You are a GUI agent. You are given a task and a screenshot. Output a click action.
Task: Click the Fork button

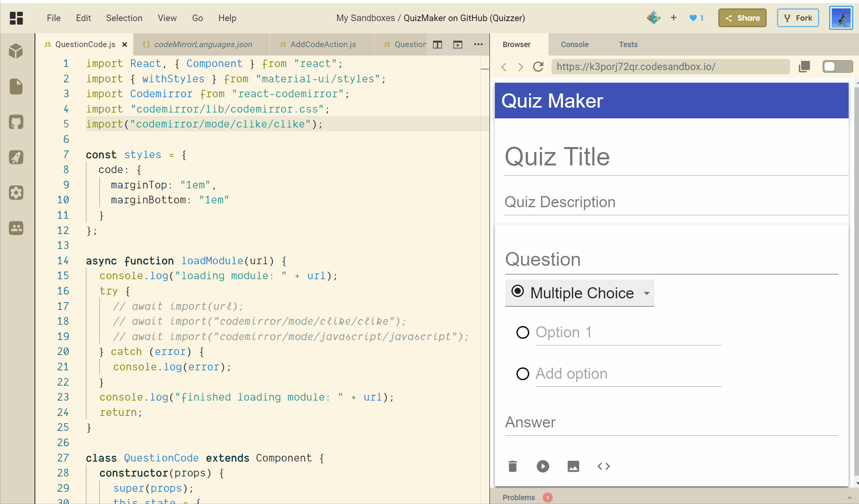[x=798, y=18]
